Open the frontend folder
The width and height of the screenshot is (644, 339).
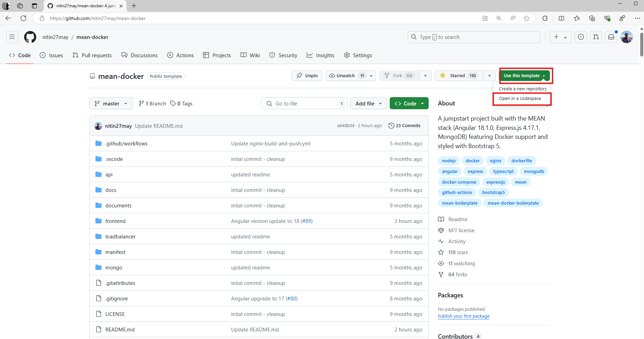[x=115, y=221]
